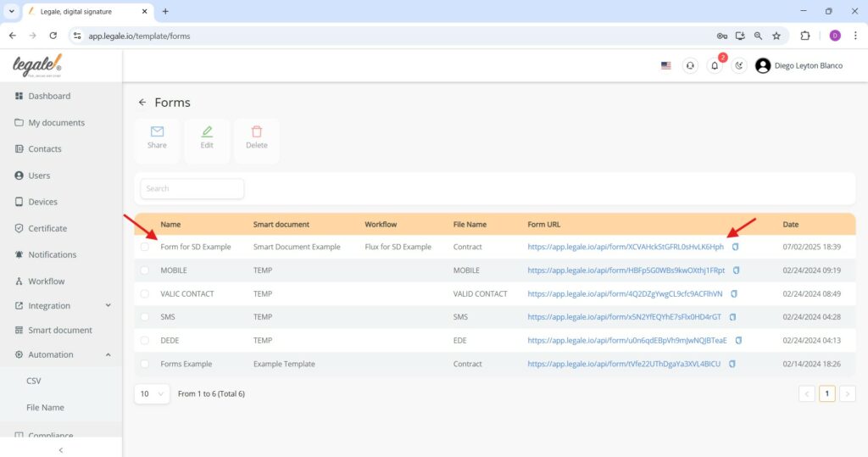Open Dashboard in the sidebar
Image resolution: width=868 pixels, height=457 pixels.
coord(49,96)
